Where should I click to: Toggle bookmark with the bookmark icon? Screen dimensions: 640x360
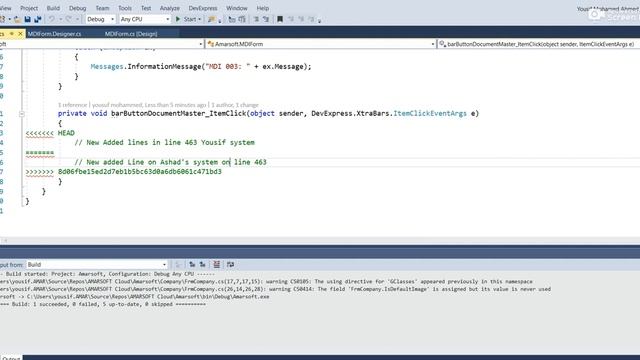(280, 19)
